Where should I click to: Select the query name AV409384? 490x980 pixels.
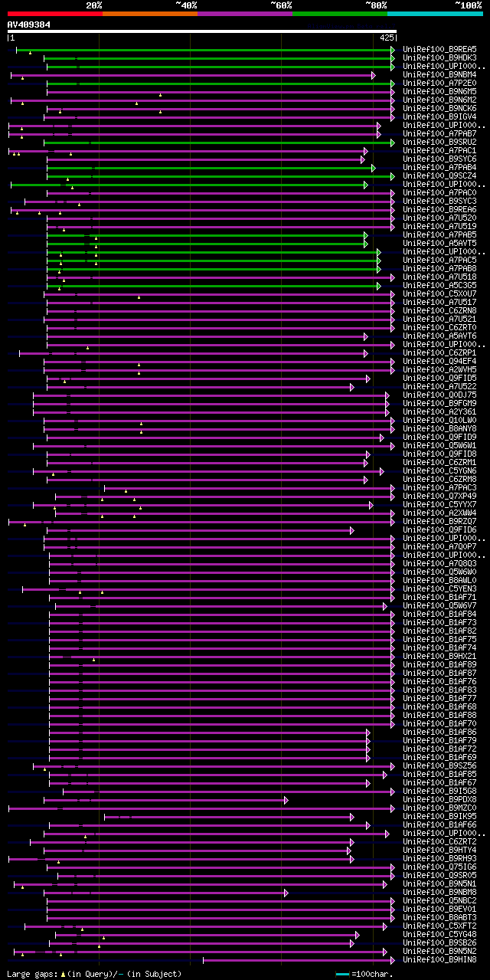(x=29, y=25)
